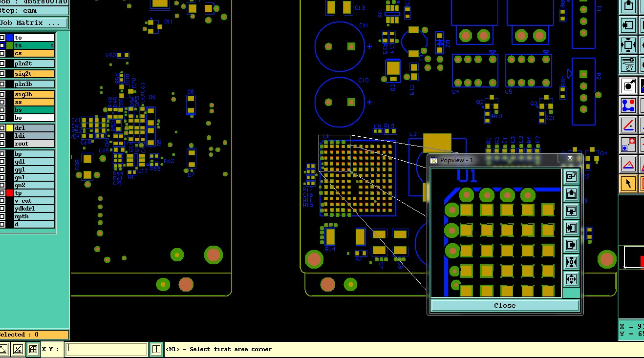Select layer 'gm1' in layer list

tap(34, 177)
